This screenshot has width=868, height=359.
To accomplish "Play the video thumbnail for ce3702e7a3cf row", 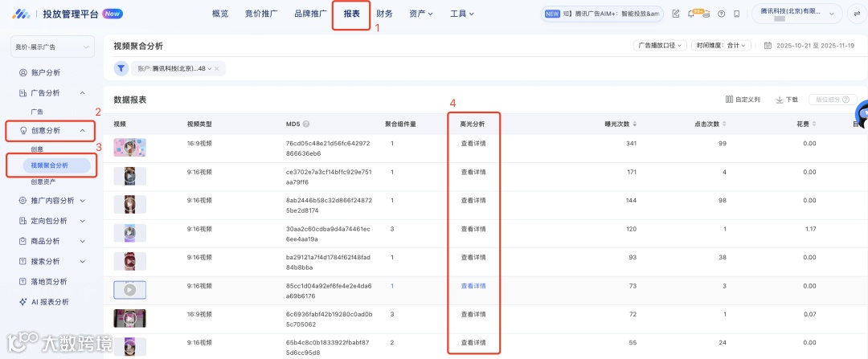I will coord(130,176).
